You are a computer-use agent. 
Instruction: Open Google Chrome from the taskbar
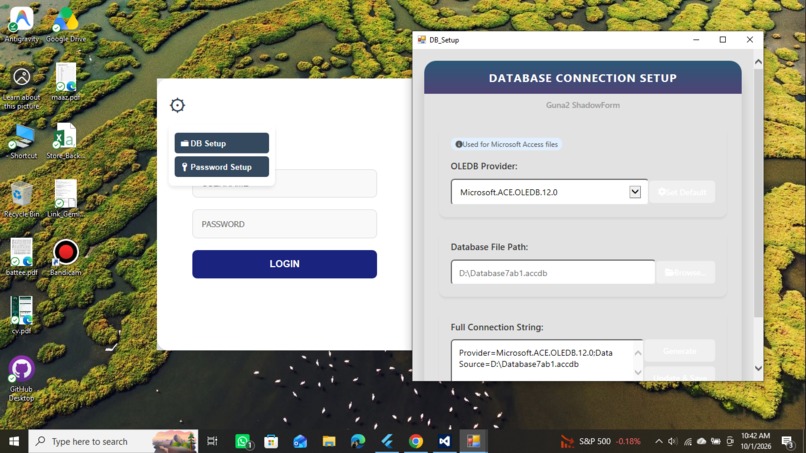(416, 441)
